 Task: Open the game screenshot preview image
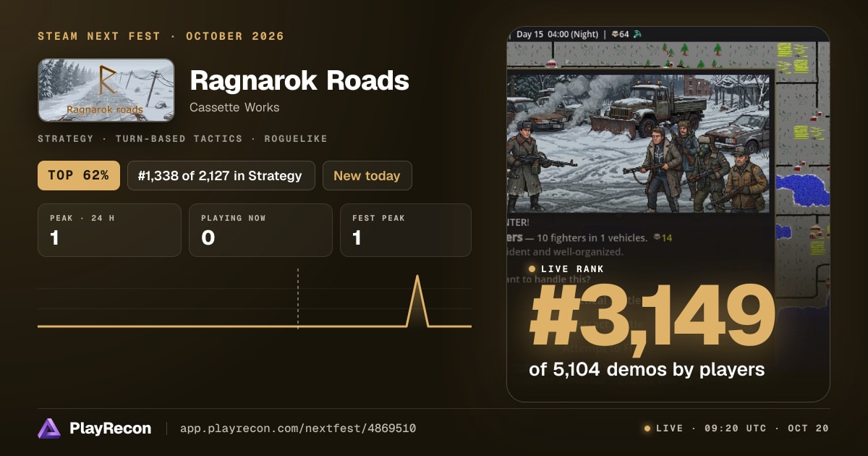tap(668, 214)
